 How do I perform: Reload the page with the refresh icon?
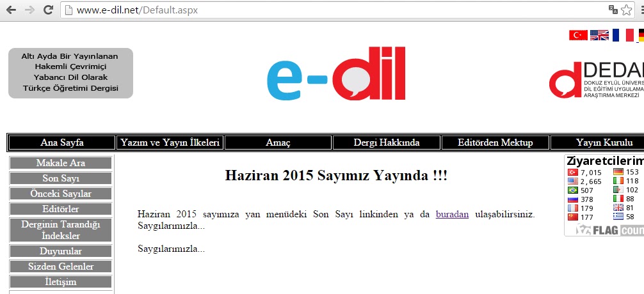pos(48,10)
